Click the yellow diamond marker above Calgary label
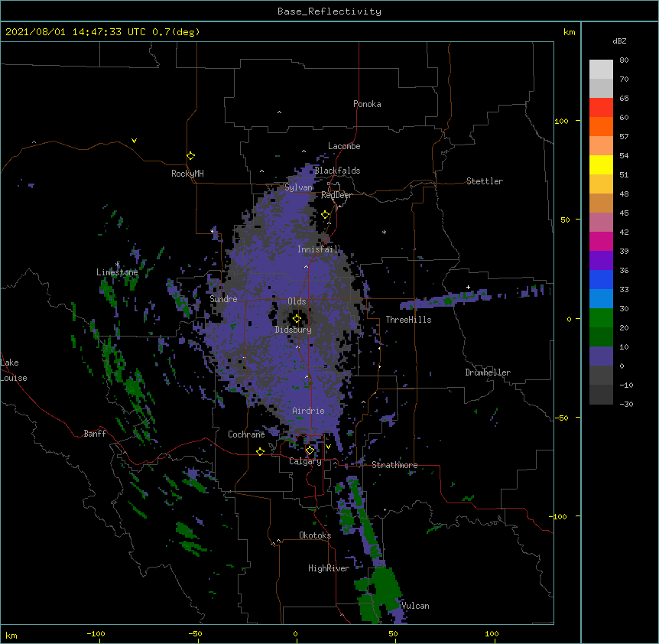This screenshot has width=659, height=644. (x=310, y=450)
